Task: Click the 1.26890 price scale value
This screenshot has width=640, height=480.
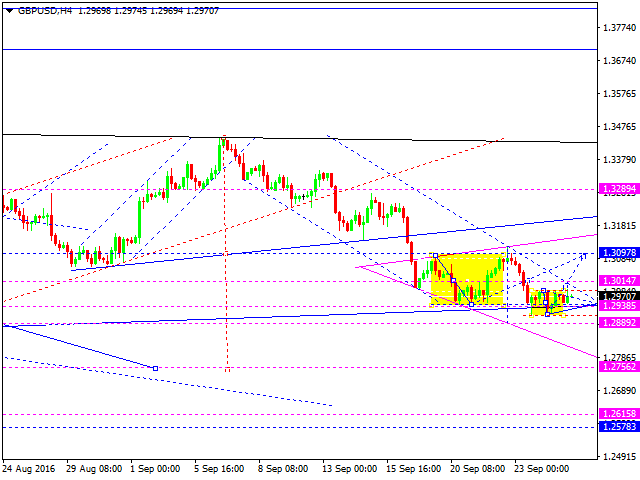Action: point(619,390)
